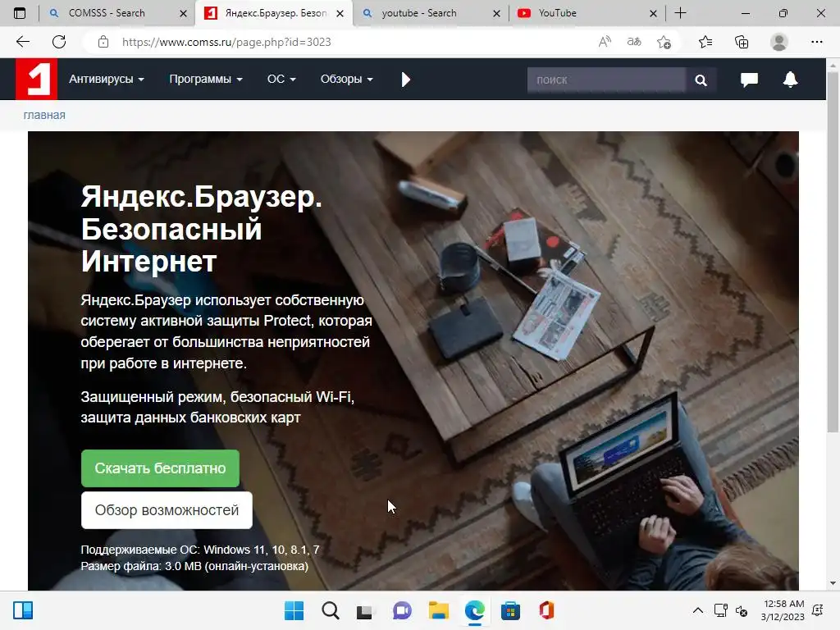Open Chat app on taskbar
840x630 pixels.
coord(402,610)
